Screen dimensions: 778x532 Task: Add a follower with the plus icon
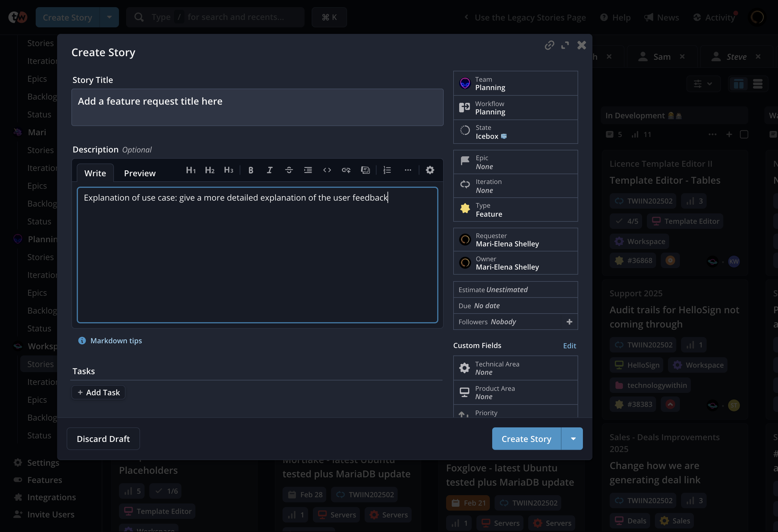[x=570, y=322]
